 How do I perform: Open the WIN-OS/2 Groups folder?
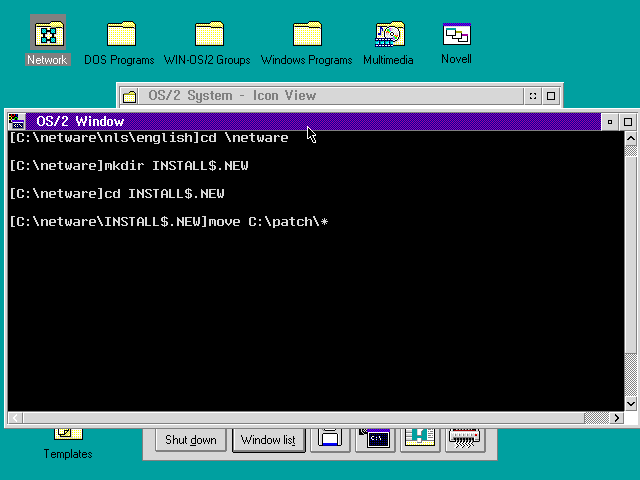point(208,34)
